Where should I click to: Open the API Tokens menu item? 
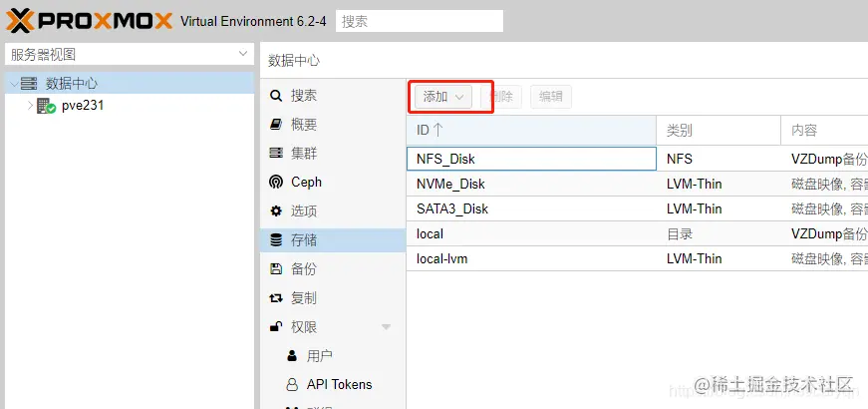pos(333,385)
